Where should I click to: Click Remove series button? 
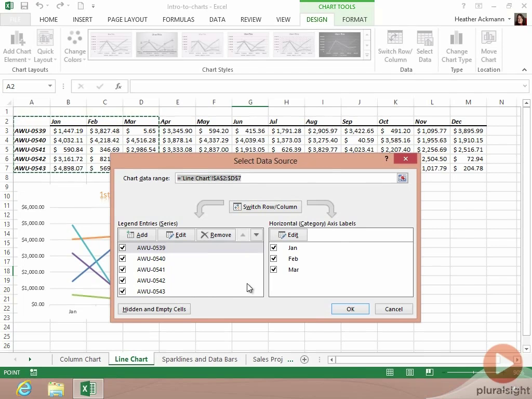216,235
